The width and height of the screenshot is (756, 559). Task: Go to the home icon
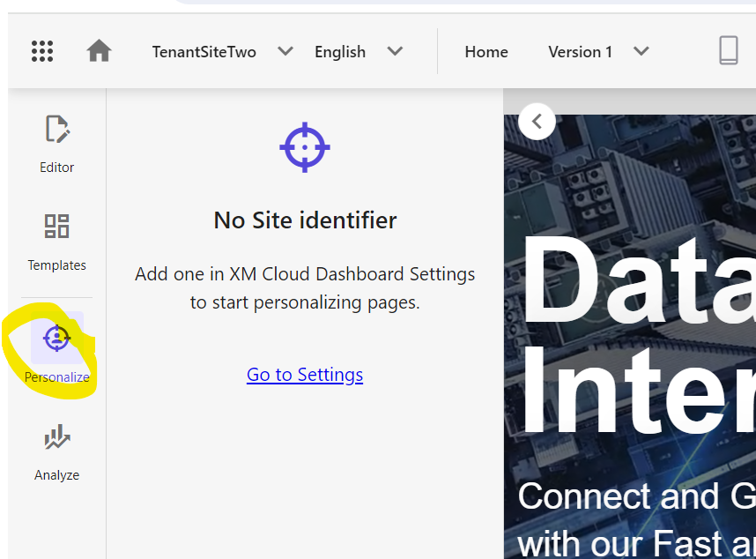(x=99, y=50)
